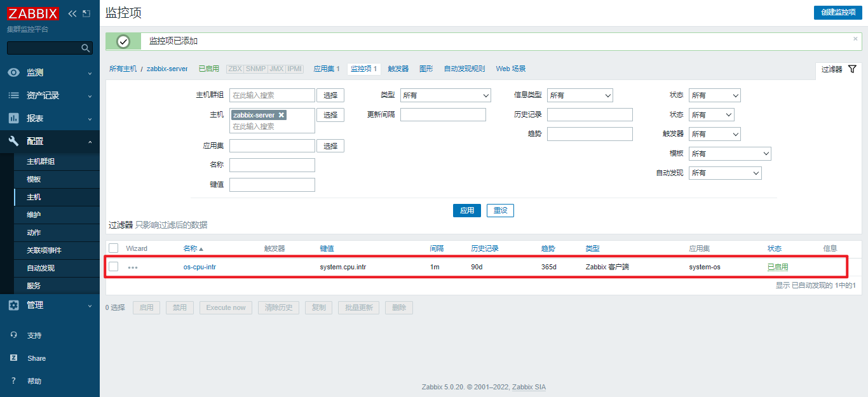The height and width of the screenshot is (397, 868).
Task: Open the 模板 filter dropdown
Action: tap(730, 154)
